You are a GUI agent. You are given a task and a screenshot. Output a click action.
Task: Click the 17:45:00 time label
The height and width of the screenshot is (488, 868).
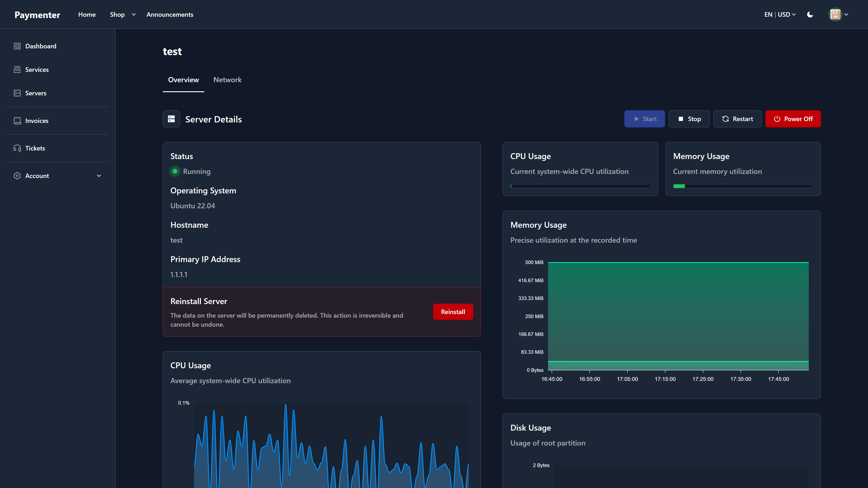[778, 379]
